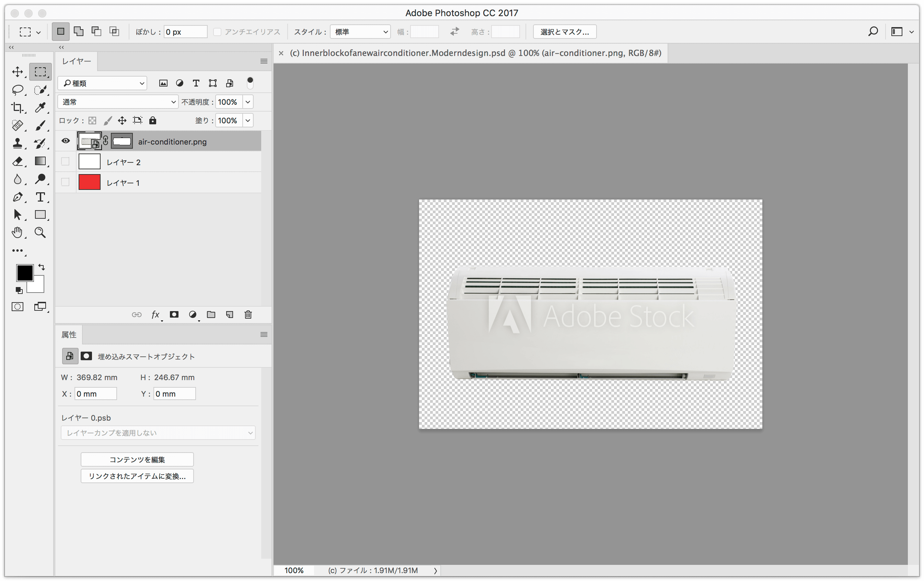Select the Brush tool
924x581 pixels.
[40, 125]
